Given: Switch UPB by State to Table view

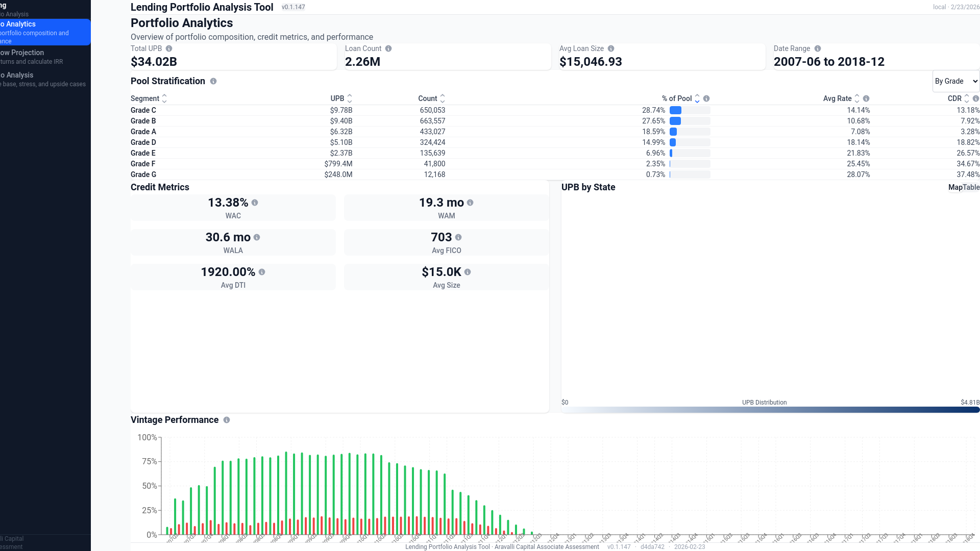Looking at the screenshot, I should (x=971, y=187).
